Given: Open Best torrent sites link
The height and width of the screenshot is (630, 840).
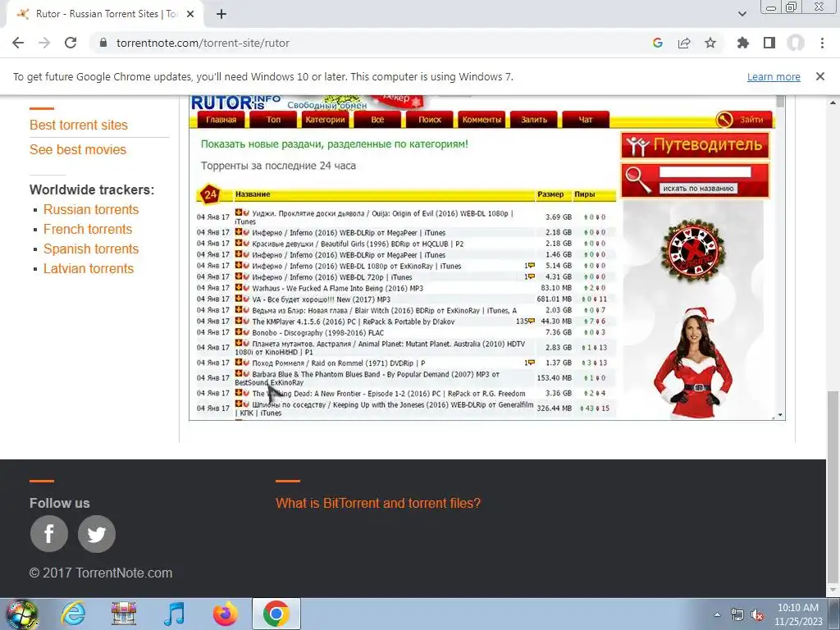Looking at the screenshot, I should coord(79,125).
